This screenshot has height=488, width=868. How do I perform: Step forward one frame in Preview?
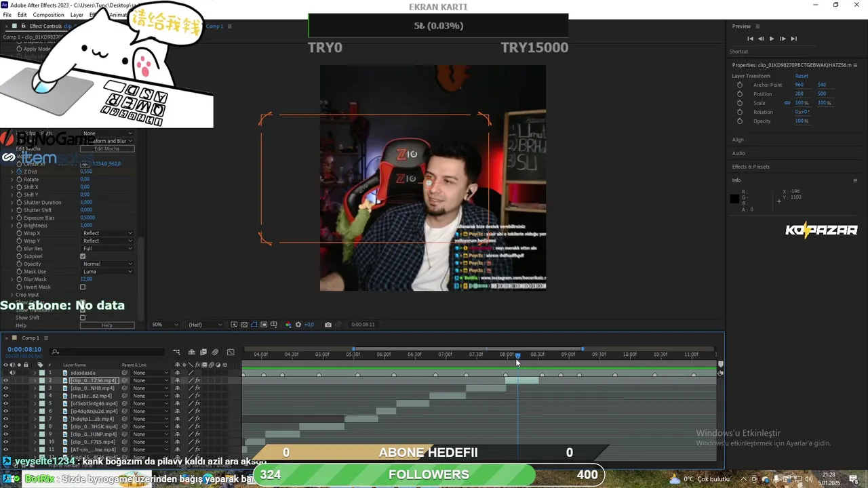(x=783, y=39)
